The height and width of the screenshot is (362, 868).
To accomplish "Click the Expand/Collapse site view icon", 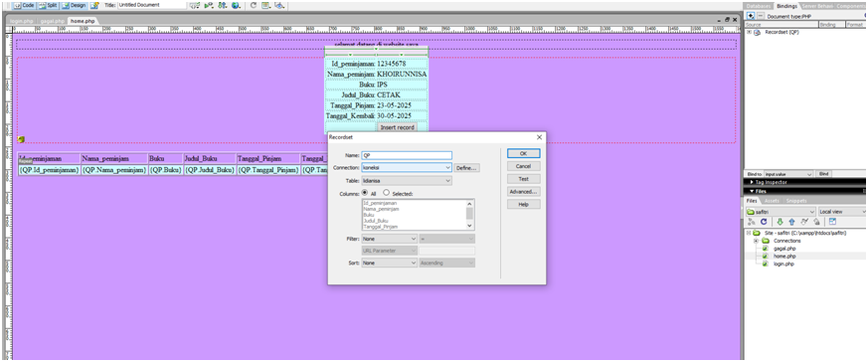I will [832, 222].
